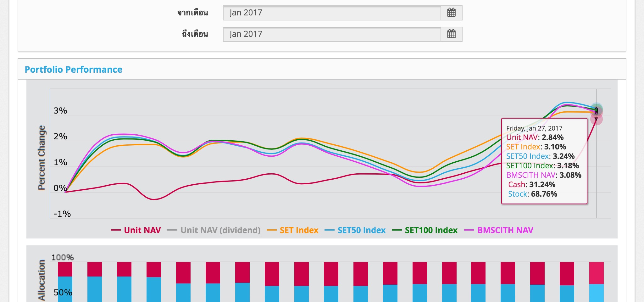
Task: Click the -1% y-axis label
Action: pos(62,214)
